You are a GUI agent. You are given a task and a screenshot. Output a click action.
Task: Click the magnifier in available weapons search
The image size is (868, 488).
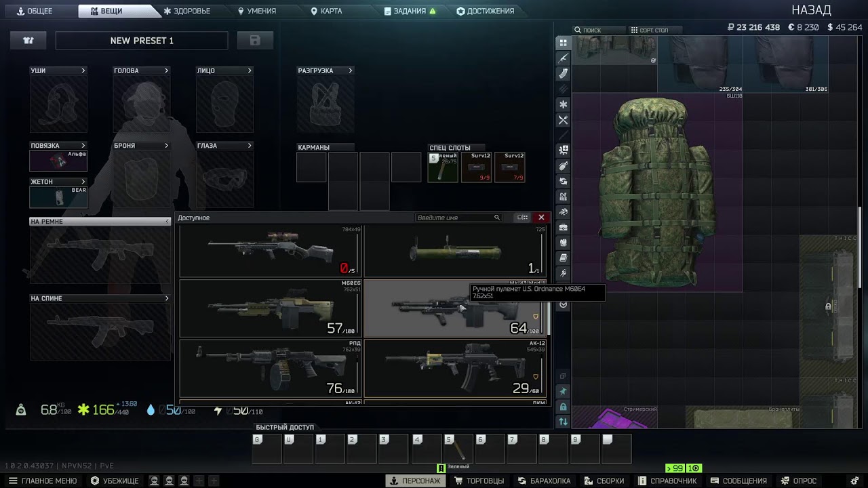coord(497,218)
